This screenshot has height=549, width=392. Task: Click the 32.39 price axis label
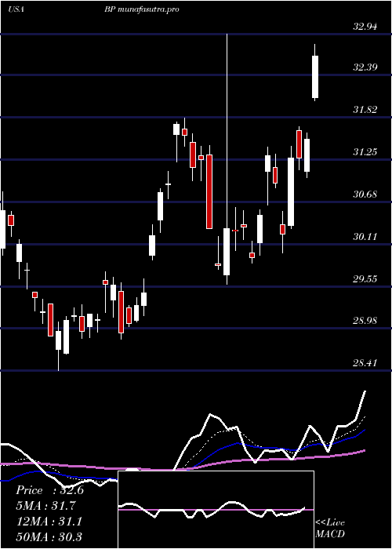pyautogui.click(x=365, y=67)
